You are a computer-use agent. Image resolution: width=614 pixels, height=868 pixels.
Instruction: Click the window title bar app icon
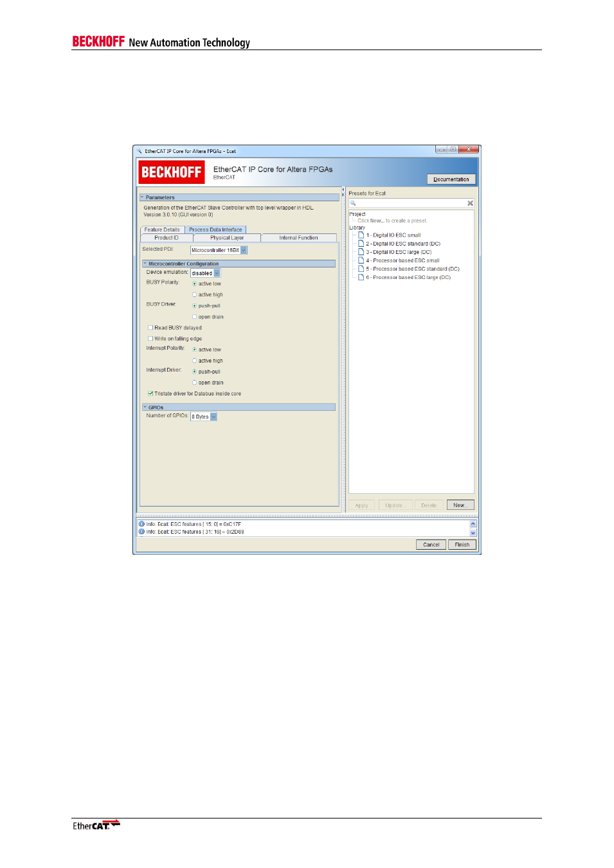pyautogui.click(x=139, y=151)
